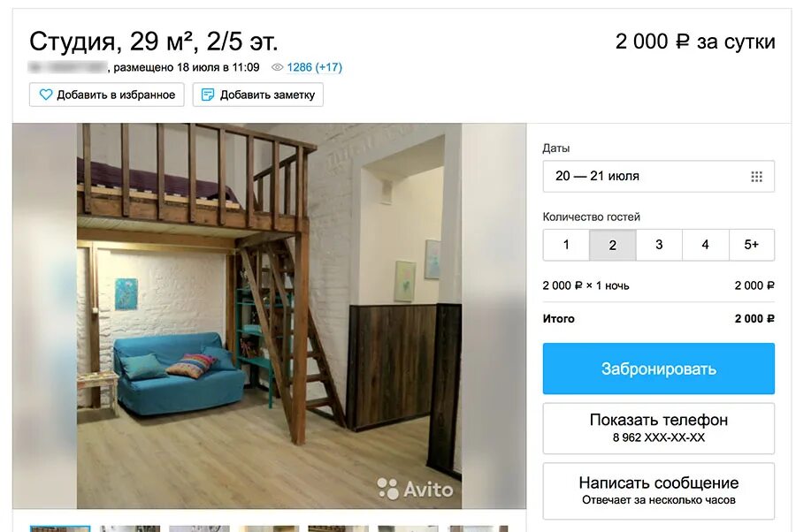
Task: Open the 1286 (+17) views statistics link
Action: click(314, 67)
